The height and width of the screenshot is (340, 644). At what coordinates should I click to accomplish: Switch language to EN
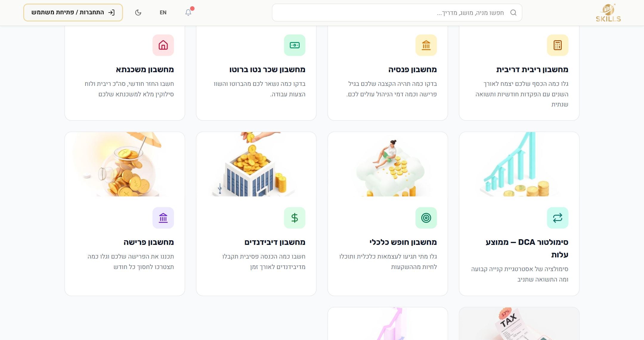tap(163, 13)
